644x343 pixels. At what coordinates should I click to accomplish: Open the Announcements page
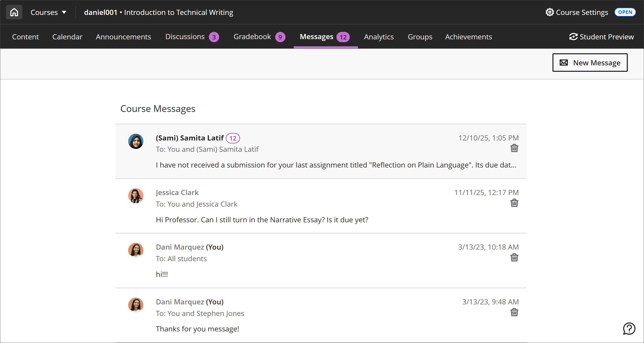[x=123, y=37]
